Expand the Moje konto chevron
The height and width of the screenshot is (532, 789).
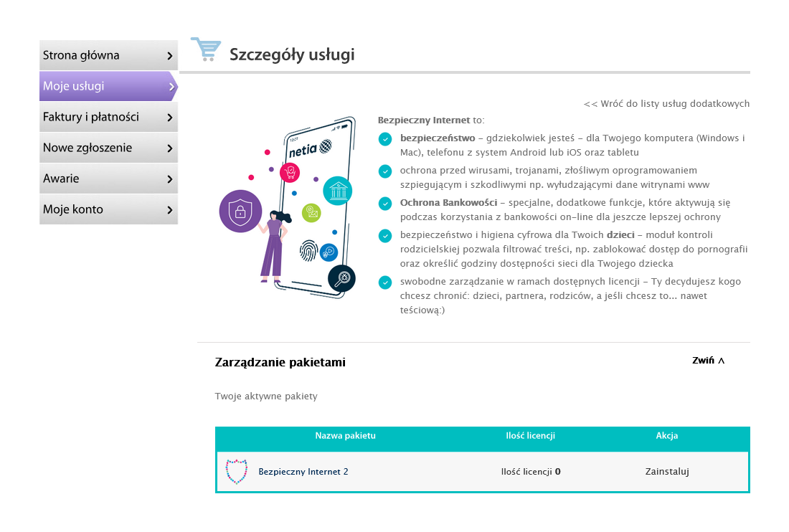(169, 210)
